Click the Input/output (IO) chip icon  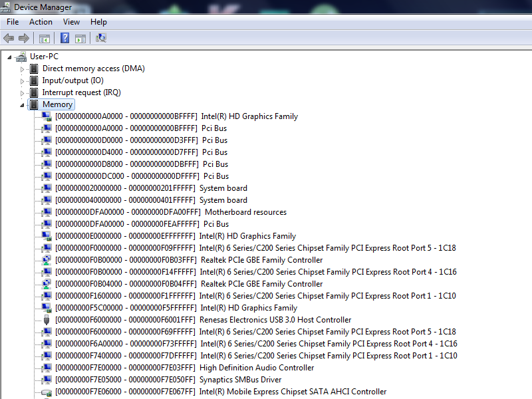[x=34, y=80]
